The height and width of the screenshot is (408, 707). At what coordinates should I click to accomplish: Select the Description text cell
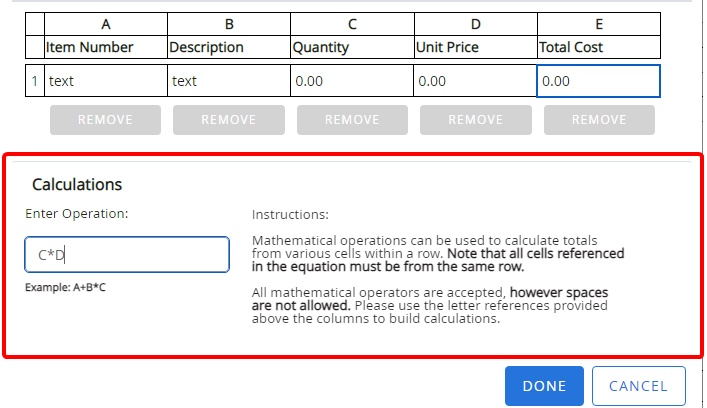[x=228, y=81]
